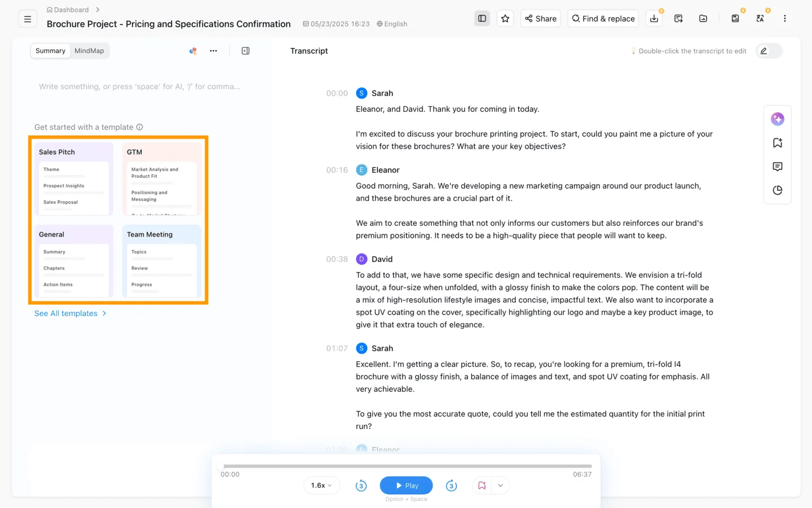Open summary panel ellipsis options
Screen dimensions: 812x508
click(x=213, y=51)
